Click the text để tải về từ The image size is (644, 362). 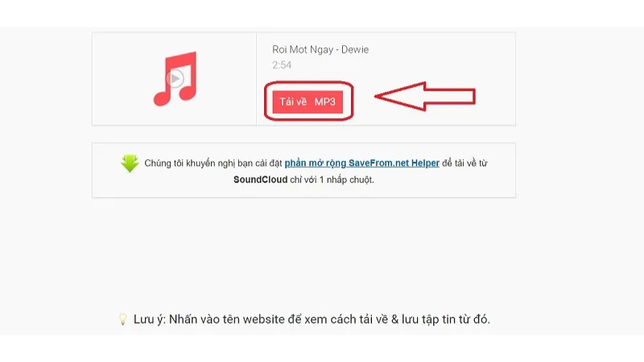[464, 163]
